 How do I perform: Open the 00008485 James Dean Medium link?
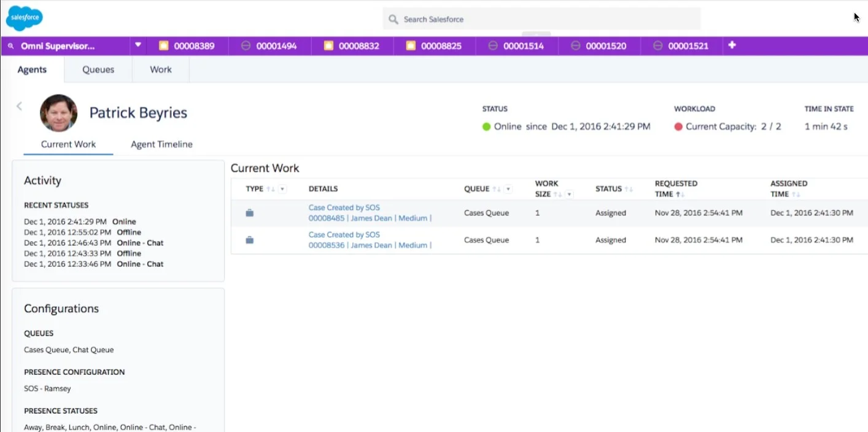click(x=370, y=218)
